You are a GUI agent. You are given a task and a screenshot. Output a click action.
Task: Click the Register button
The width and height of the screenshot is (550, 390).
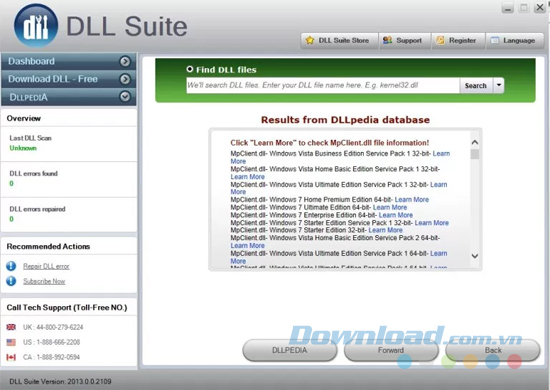458,41
